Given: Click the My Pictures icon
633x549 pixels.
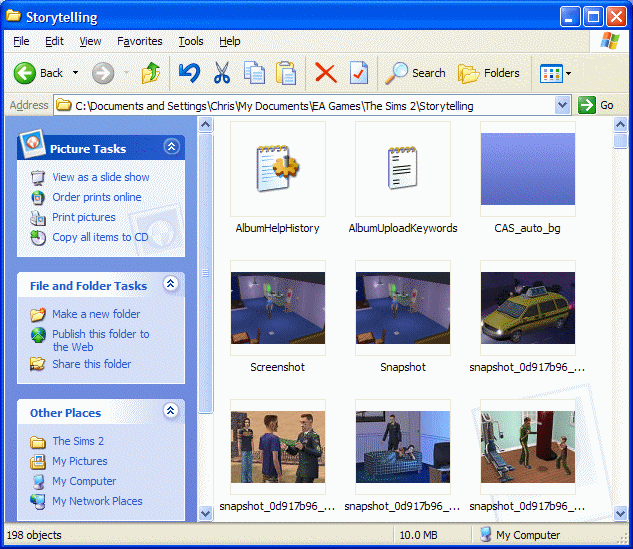Looking at the screenshot, I should coord(38,462).
